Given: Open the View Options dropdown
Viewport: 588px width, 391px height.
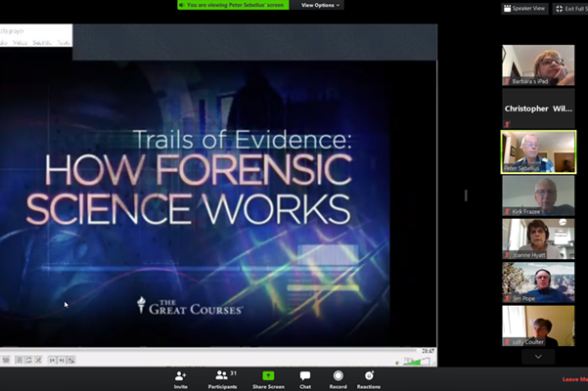Looking at the screenshot, I should point(320,5).
